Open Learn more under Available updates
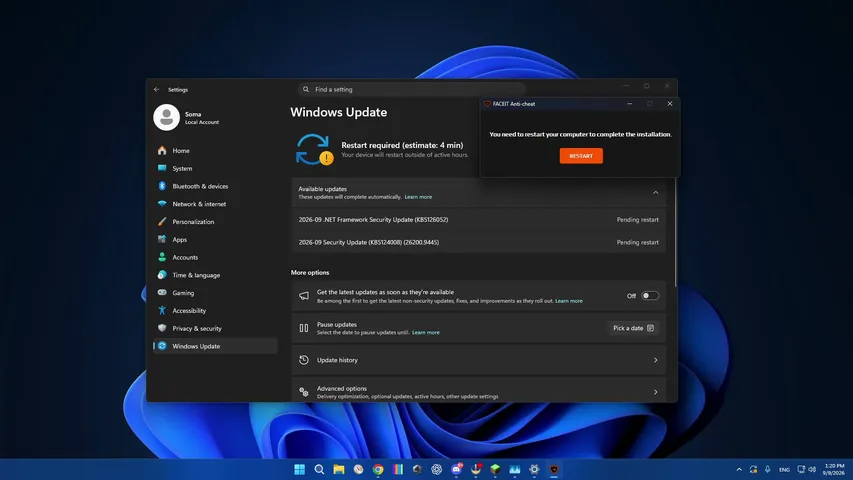Screen dimensions: 853x480 coord(418,197)
